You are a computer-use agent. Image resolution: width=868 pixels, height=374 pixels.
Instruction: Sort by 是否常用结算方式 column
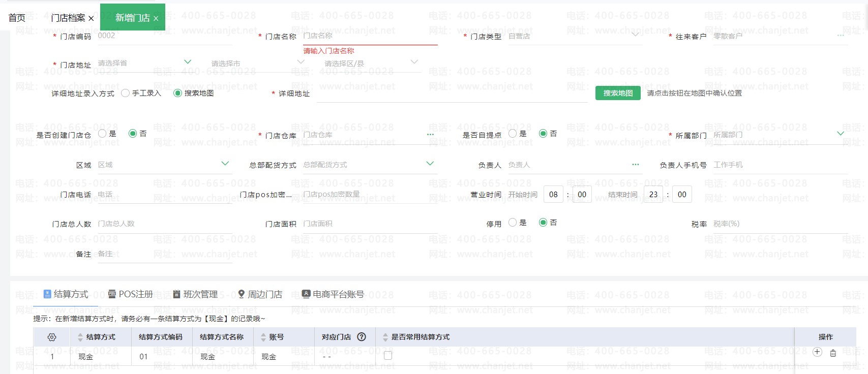(x=385, y=337)
